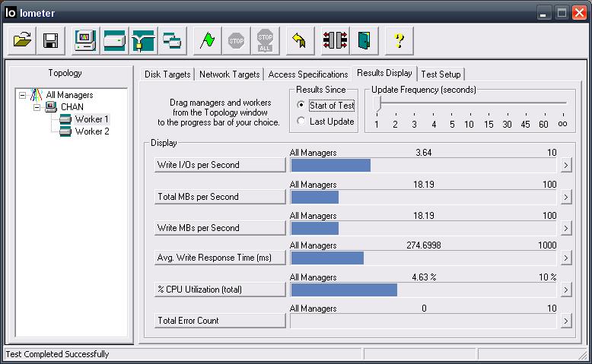Click the 4.63 % CPU value
The height and width of the screenshot is (364, 592).
coord(424,277)
